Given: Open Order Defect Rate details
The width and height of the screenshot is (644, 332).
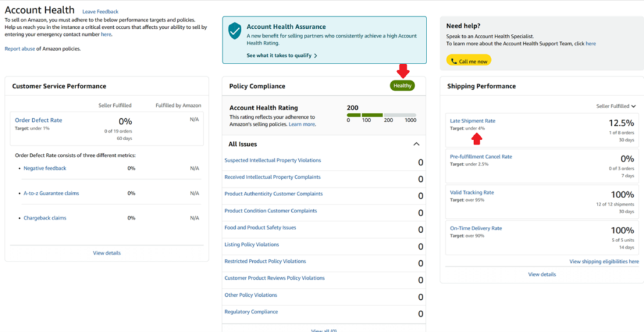Looking at the screenshot, I should (x=38, y=120).
